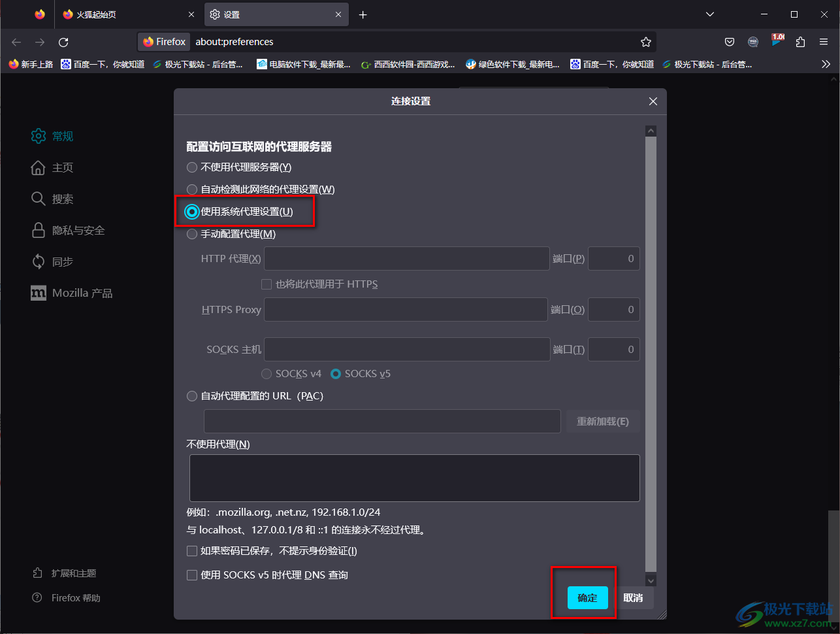Open first 百度一下，你就知道 bookmark
Viewport: 840px width, 634px height.
pyautogui.click(x=103, y=64)
